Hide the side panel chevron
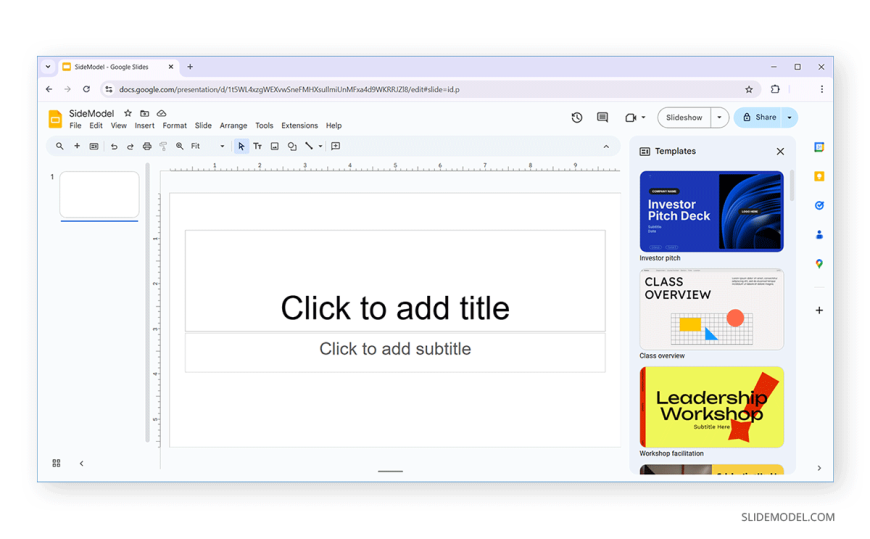The width and height of the screenshot is (870, 539). coord(819,469)
